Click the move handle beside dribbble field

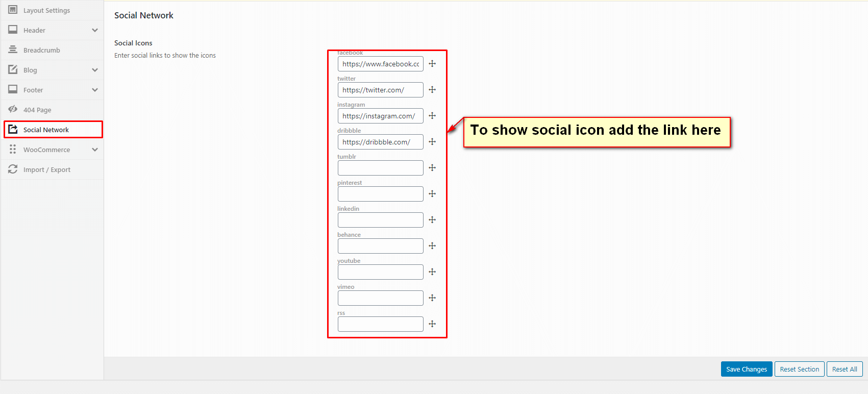click(432, 142)
